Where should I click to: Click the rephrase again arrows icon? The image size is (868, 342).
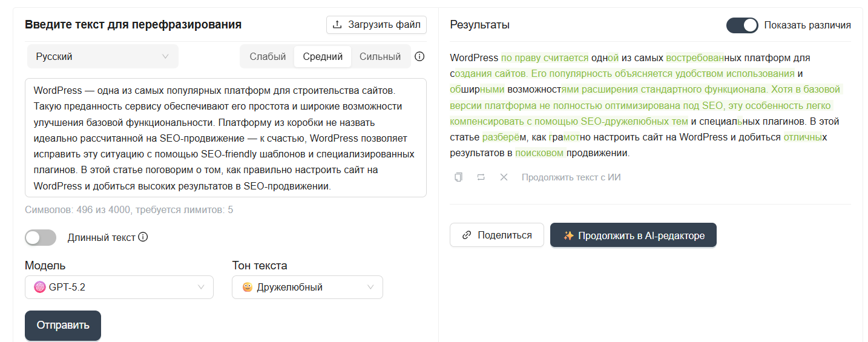click(x=481, y=177)
